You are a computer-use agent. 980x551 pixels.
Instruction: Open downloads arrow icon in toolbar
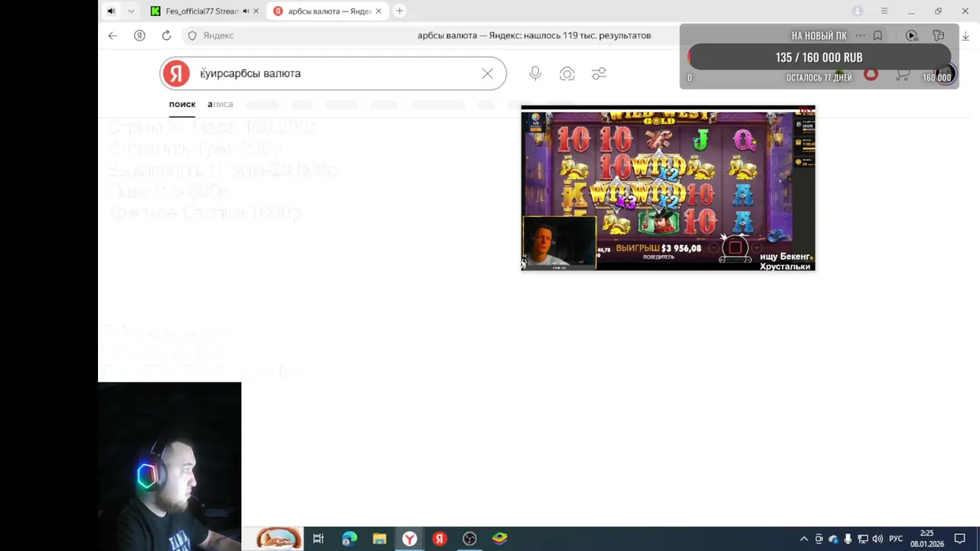(x=965, y=35)
